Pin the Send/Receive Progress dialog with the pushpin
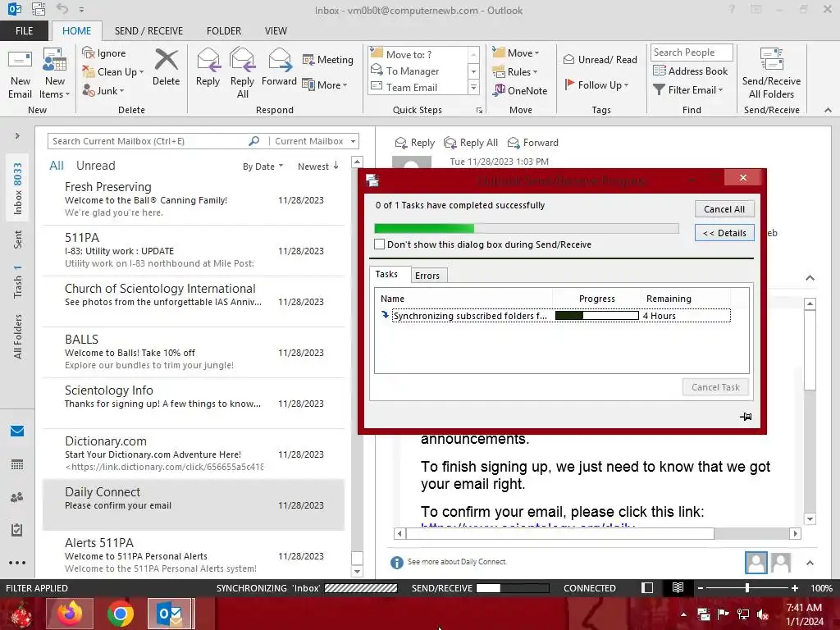840x630 pixels. coord(746,416)
